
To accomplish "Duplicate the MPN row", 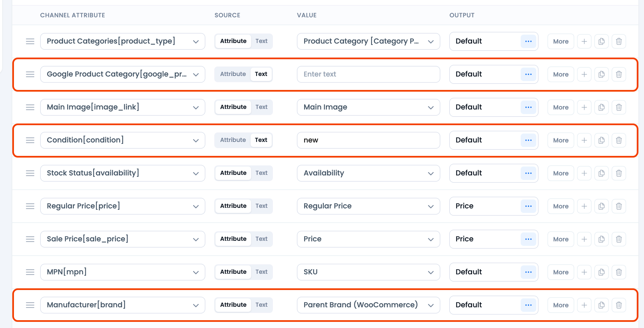I will tap(601, 272).
